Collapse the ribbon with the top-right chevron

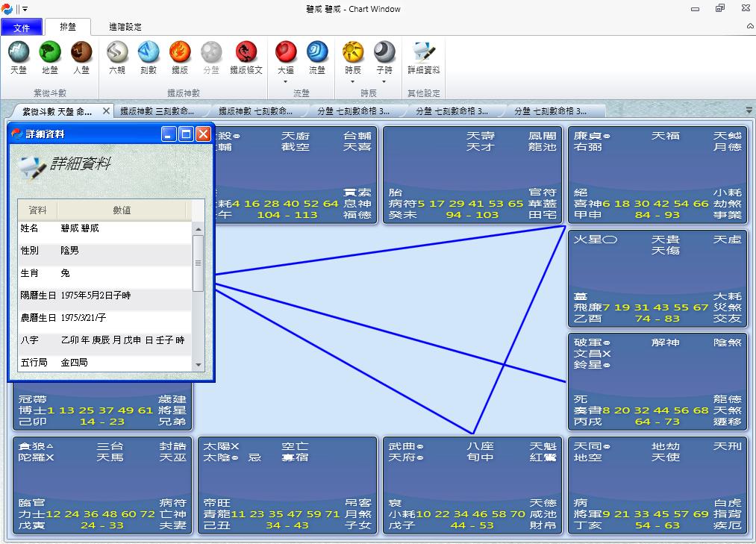pyautogui.click(x=749, y=25)
